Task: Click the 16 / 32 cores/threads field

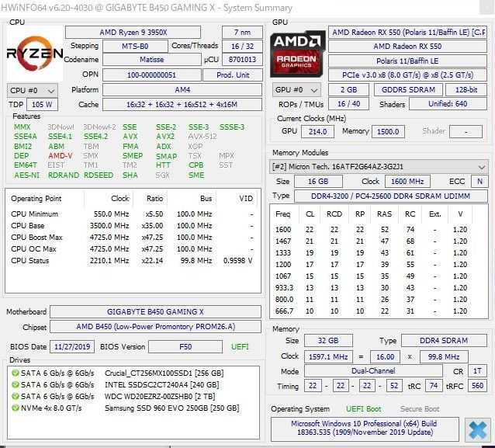Action: [x=242, y=47]
